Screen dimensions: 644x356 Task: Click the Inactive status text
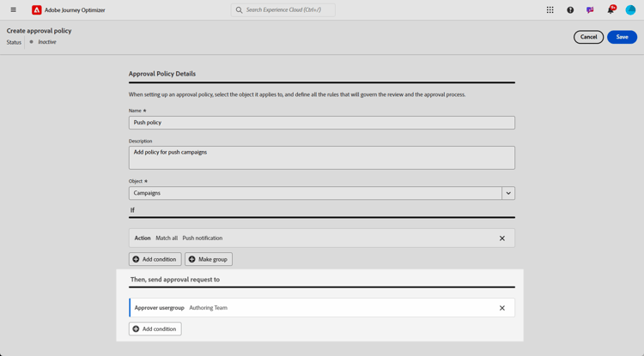pos(47,42)
